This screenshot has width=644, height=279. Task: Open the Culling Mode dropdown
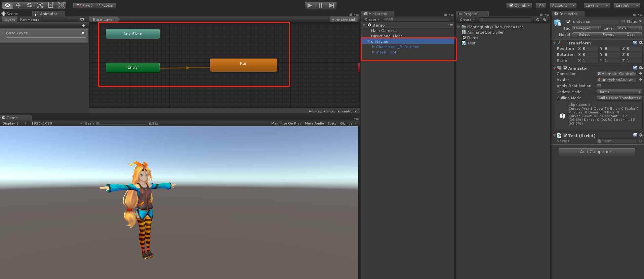[x=619, y=98]
